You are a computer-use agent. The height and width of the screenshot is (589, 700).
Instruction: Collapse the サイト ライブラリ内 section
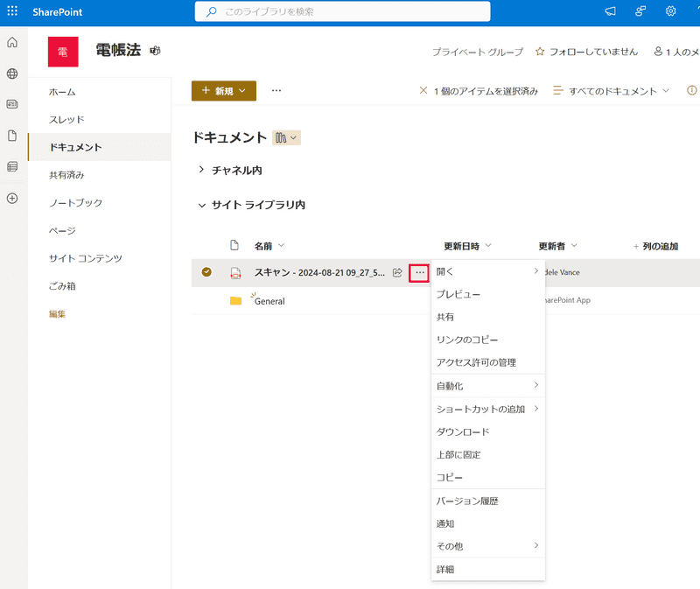pyautogui.click(x=201, y=205)
